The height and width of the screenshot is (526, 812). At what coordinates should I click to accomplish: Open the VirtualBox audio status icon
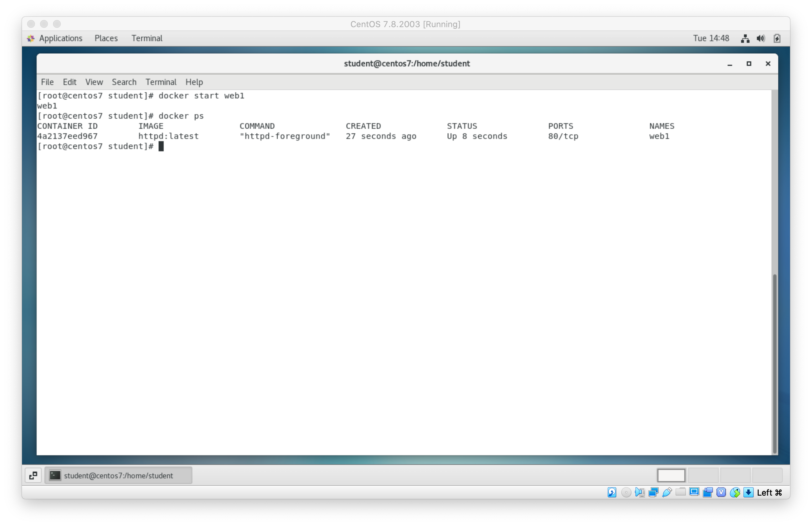(x=639, y=492)
